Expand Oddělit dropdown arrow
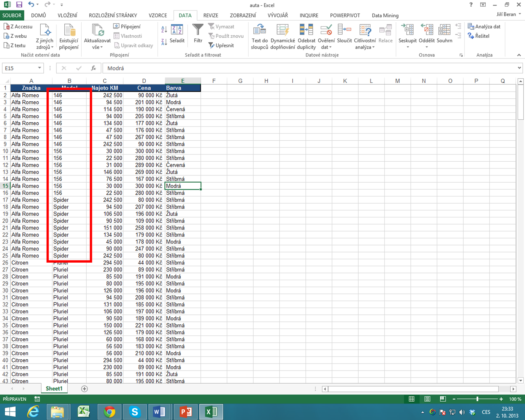This screenshot has width=525, height=420. [x=427, y=47]
